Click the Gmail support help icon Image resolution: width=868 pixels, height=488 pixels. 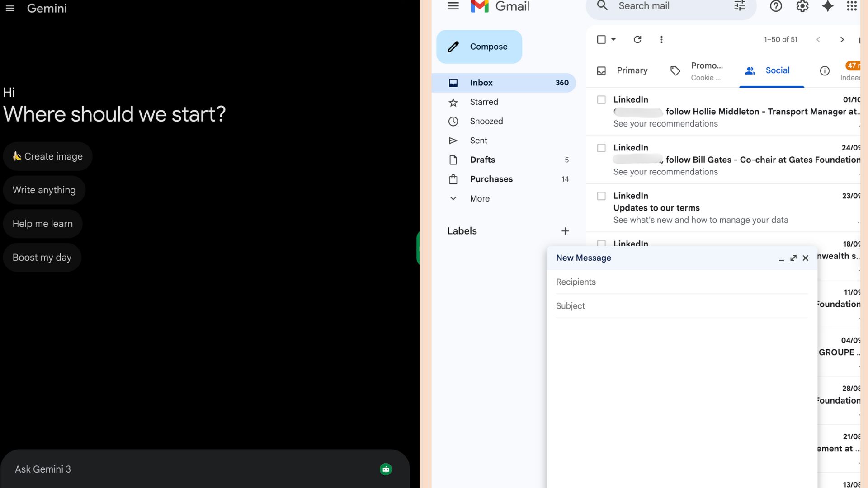coord(776,6)
